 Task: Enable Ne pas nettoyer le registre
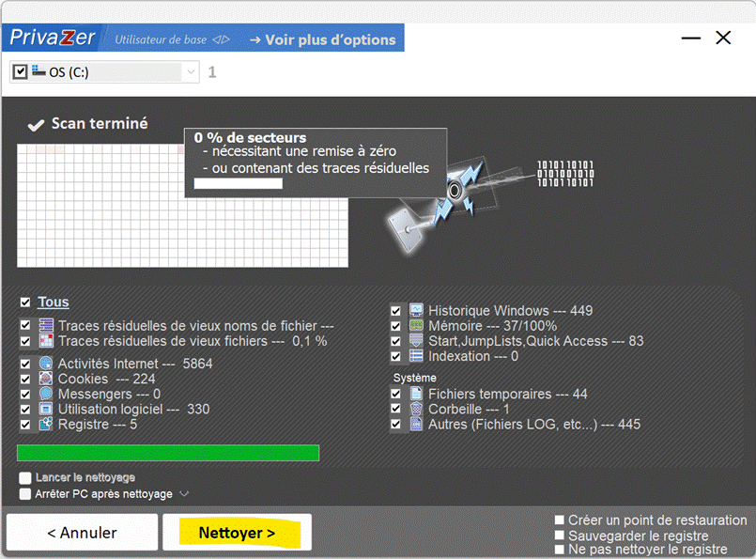tap(560, 550)
